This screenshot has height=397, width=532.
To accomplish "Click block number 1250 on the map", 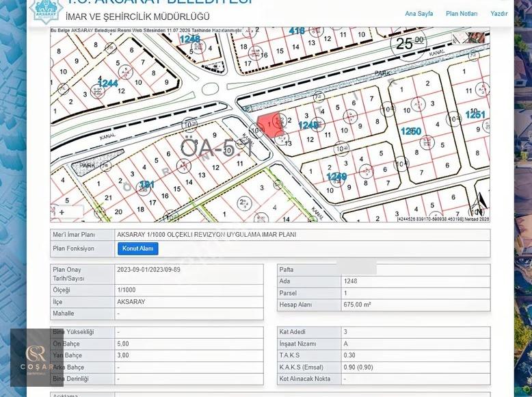I will (x=411, y=131).
